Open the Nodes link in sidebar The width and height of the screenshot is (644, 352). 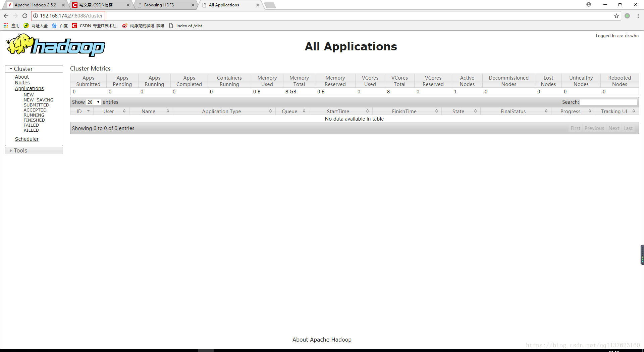click(x=22, y=83)
